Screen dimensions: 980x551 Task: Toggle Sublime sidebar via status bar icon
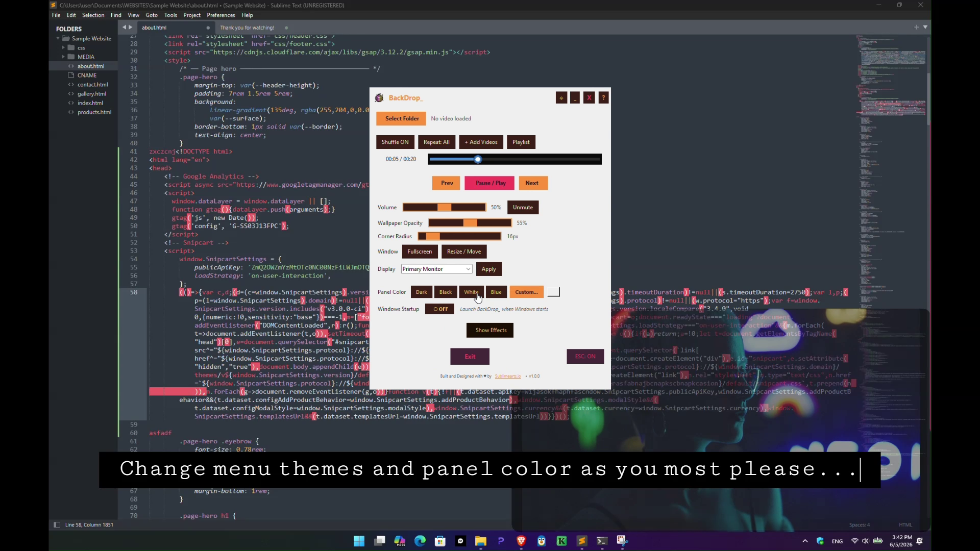[57, 524]
